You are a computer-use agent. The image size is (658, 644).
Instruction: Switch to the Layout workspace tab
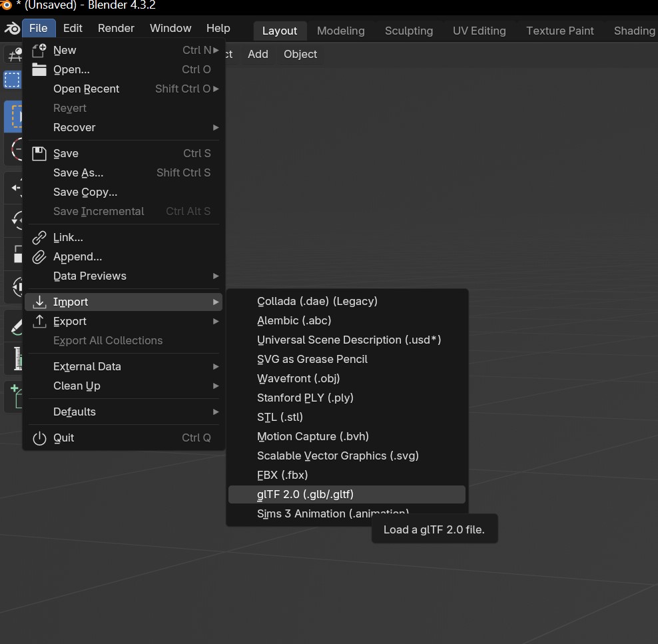coord(280,31)
